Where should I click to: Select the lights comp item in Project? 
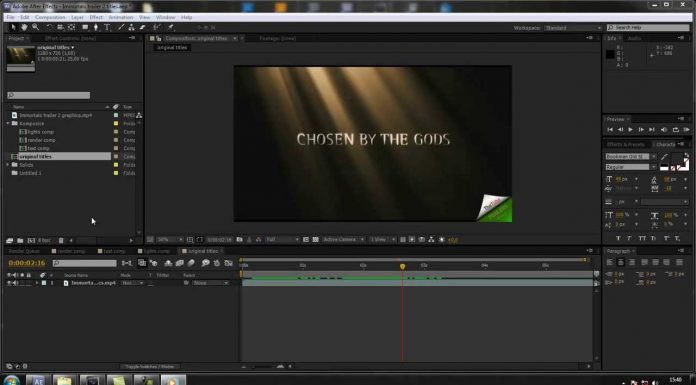[41, 132]
